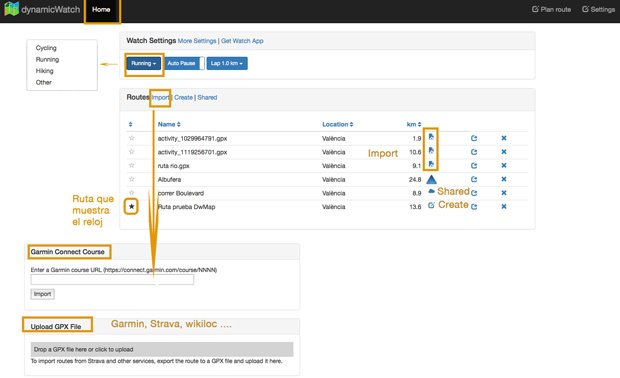Select the route name correr Boulevard
Image resolution: width=620 pixels, height=378 pixels.
[x=181, y=193]
